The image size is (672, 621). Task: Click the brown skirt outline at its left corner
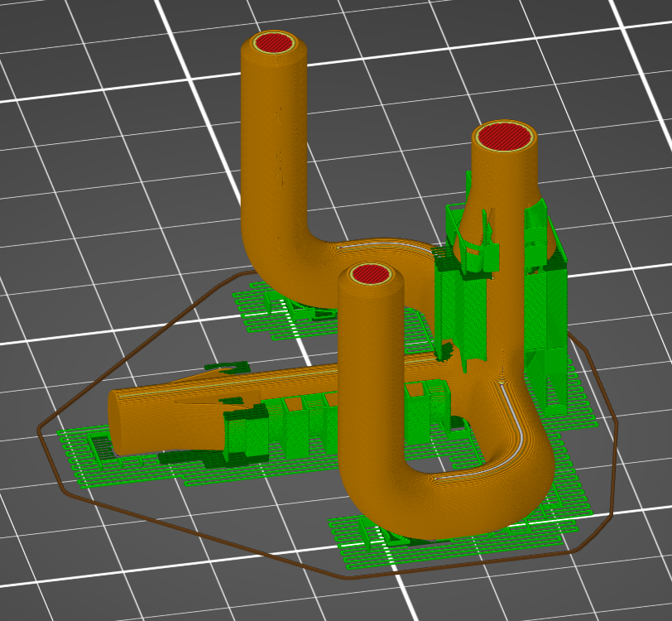pos(41,429)
